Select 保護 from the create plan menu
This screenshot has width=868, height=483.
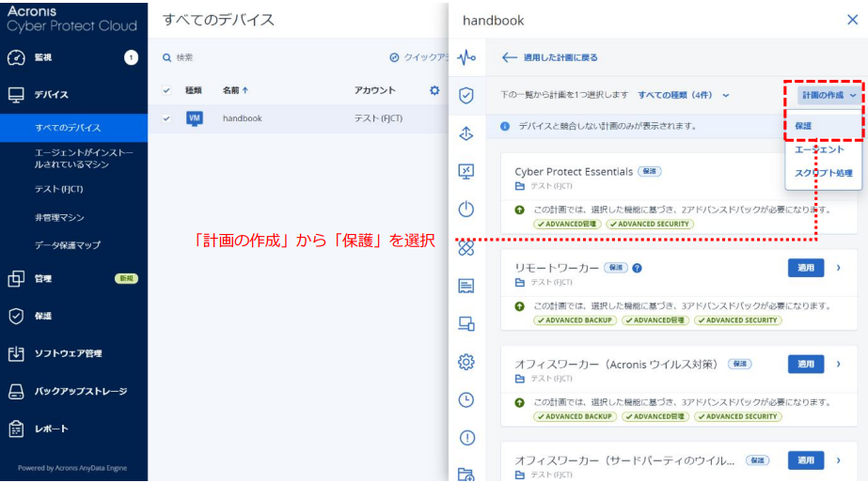804,125
